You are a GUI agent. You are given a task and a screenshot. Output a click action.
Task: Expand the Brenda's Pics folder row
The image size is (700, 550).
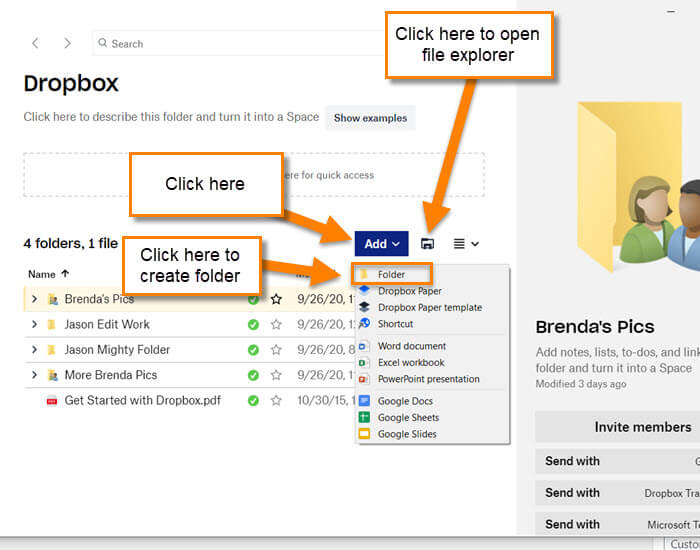click(34, 299)
